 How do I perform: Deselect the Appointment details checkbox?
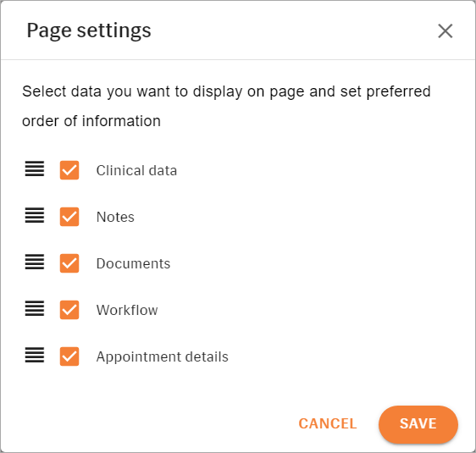69,356
